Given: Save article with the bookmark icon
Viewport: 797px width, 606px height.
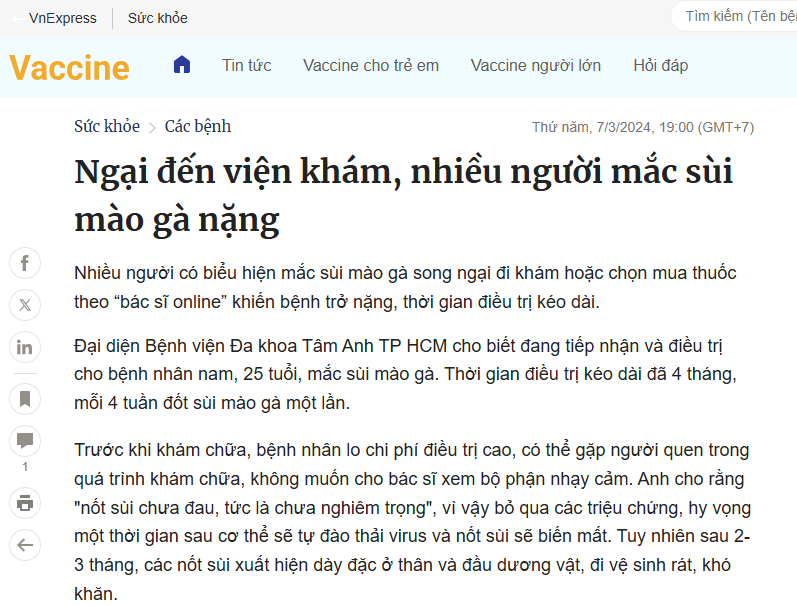Looking at the screenshot, I should click(25, 399).
